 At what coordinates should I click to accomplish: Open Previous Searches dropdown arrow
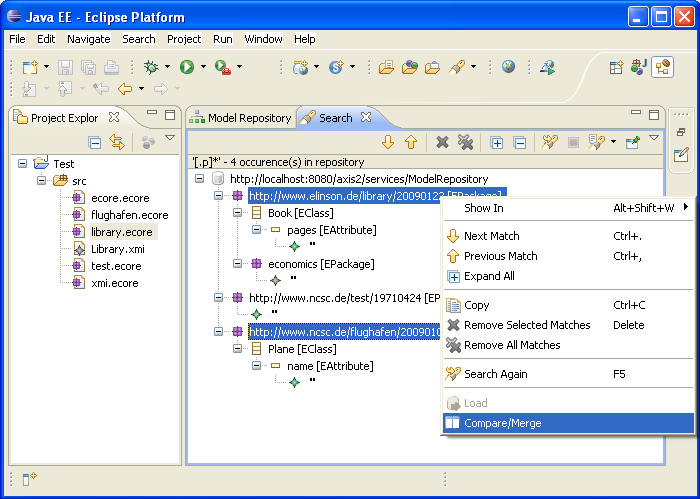613,142
